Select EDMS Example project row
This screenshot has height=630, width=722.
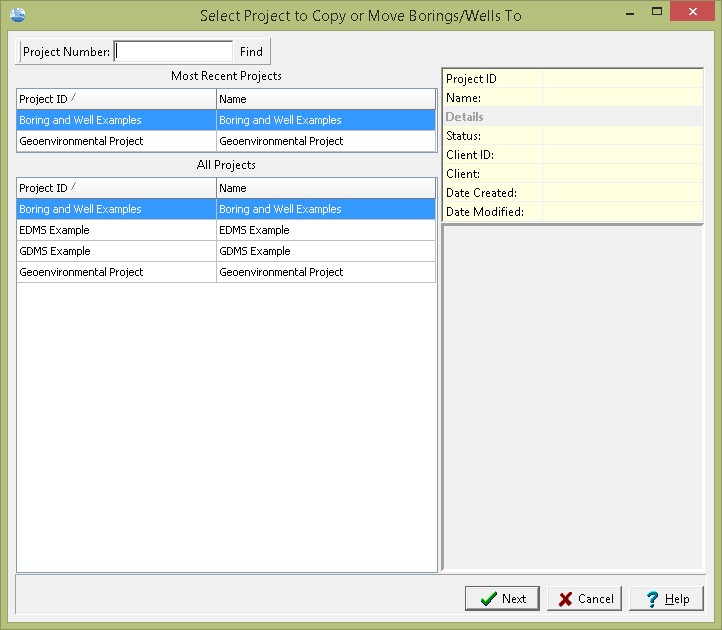coord(116,230)
